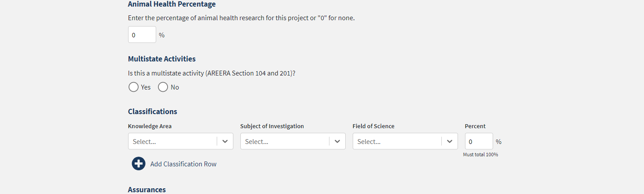The width and height of the screenshot is (644, 194).
Task: Click the "No" label text
Action: (x=175, y=87)
